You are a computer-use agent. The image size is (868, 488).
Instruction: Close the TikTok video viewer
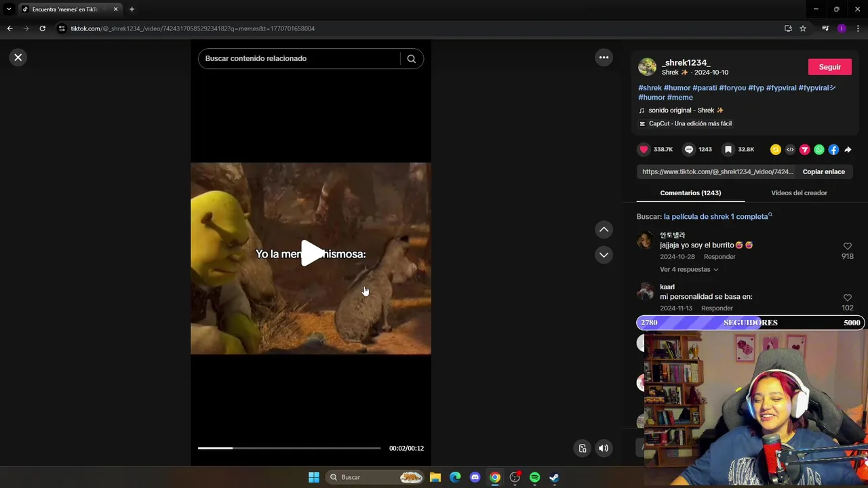point(18,58)
